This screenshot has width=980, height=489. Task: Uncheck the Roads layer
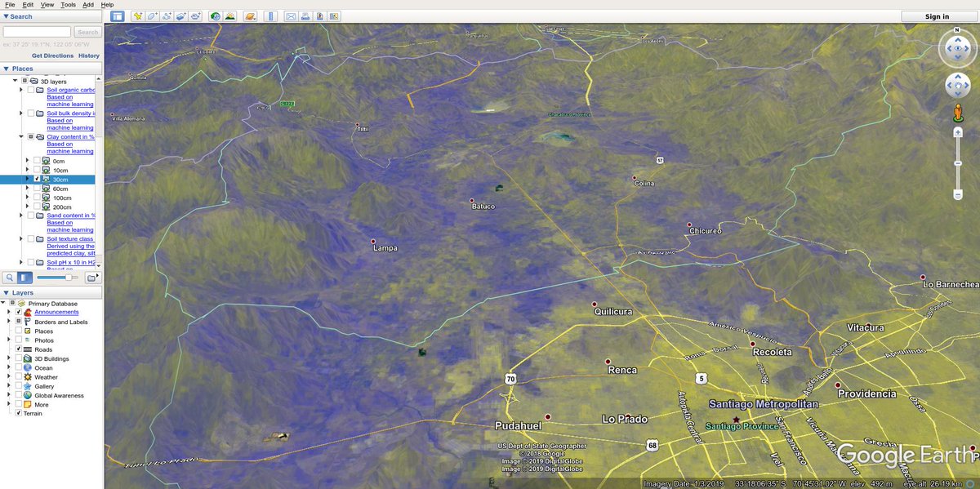20,349
